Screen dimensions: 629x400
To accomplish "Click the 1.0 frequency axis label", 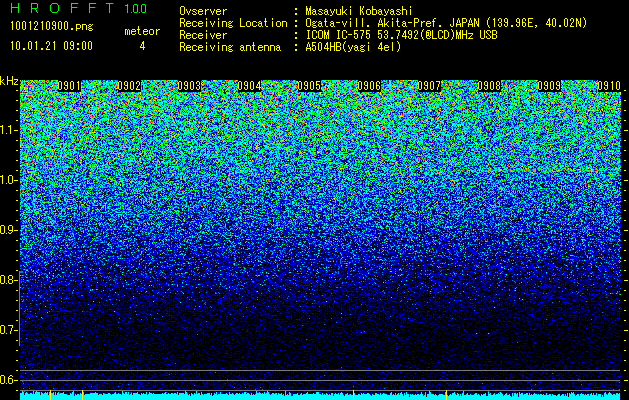I will click(x=8, y=180).
